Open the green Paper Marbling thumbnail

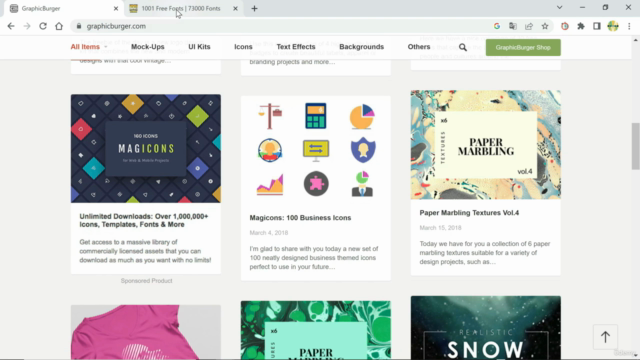[x=316, y=331]
